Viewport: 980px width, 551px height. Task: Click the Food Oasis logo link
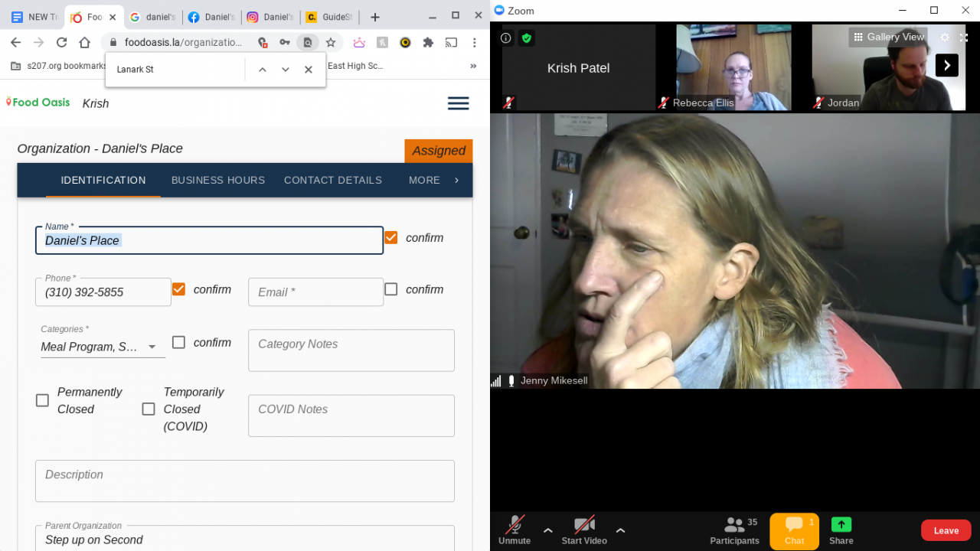38,102
